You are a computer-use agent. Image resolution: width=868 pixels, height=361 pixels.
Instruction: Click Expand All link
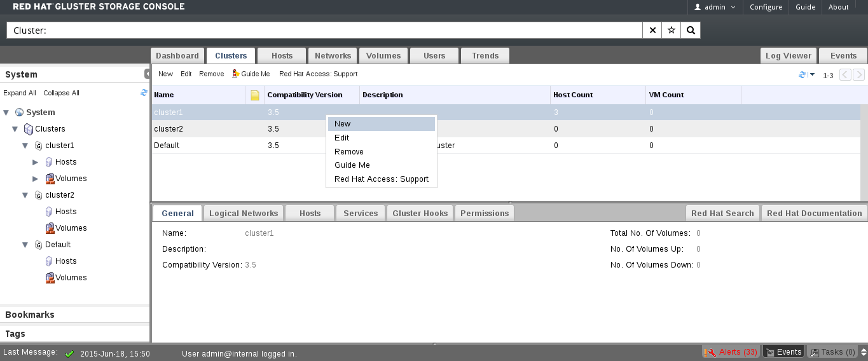tap(20, 93)
